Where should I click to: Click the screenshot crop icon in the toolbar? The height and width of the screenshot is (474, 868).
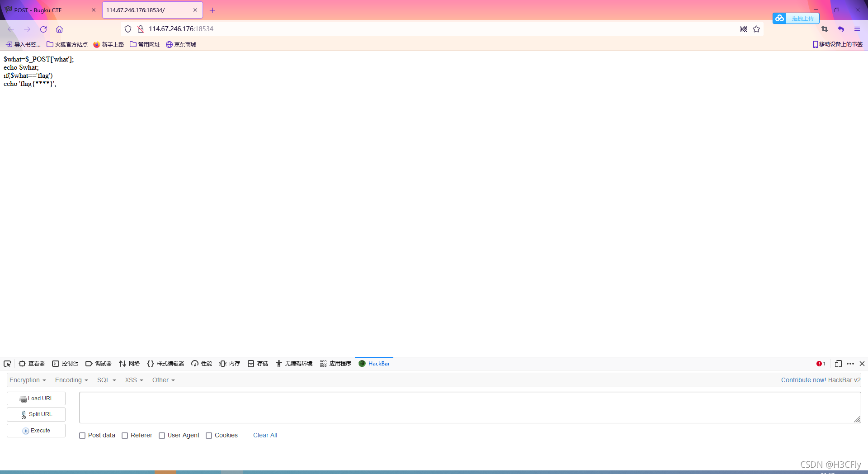824,29
